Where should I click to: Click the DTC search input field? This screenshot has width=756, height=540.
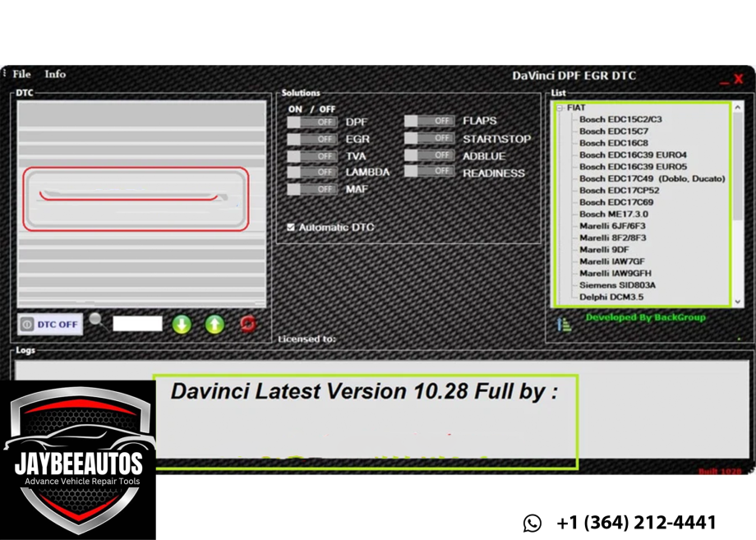[x=137, y=324]
